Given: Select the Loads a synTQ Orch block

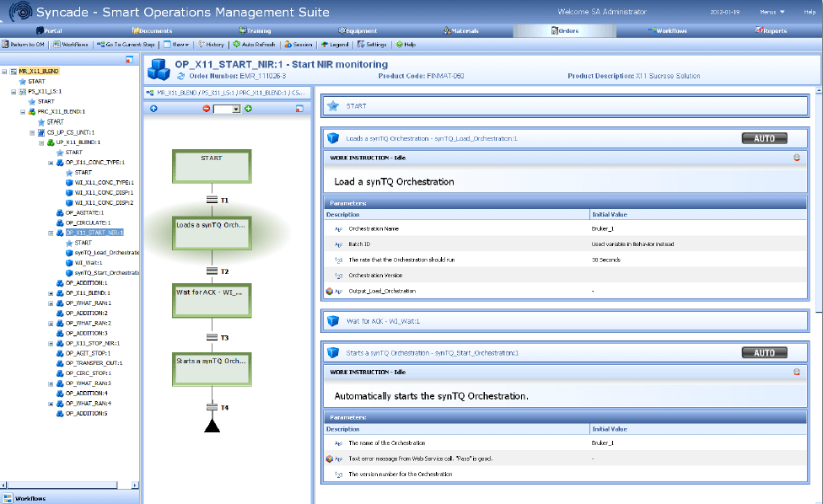Looking at the screenshot, I should [x=212, y=233].
